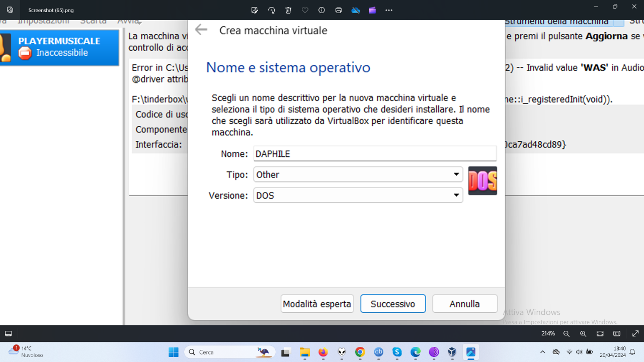The width and height of the screenshot is (644, 362).
Task: Mark photo as favorite with heart icon
Action: click(x=305, y=10)
